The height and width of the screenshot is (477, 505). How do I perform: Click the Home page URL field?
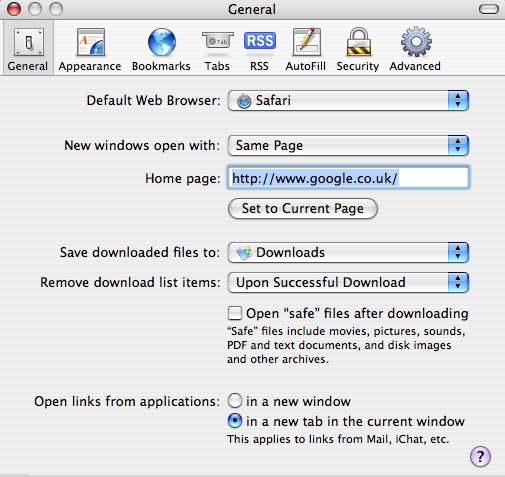point(348,178)
